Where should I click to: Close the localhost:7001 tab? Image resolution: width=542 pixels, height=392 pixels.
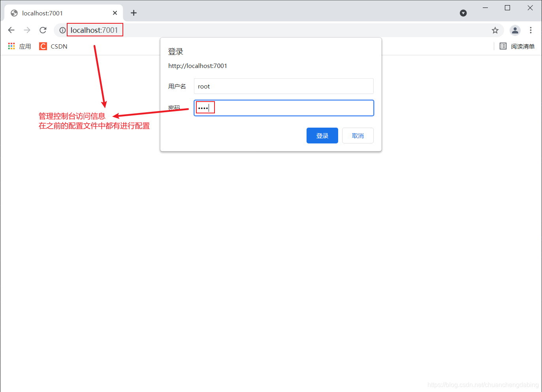click(x=115, y=13)
